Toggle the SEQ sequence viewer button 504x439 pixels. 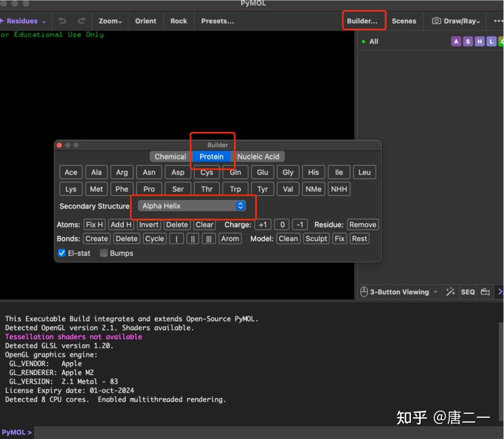coord(468,292)
